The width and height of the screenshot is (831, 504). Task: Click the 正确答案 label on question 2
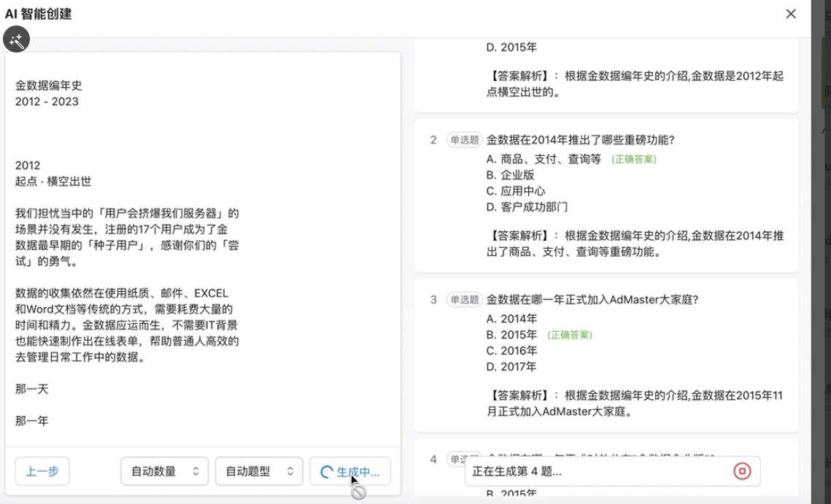click(633, 159)
